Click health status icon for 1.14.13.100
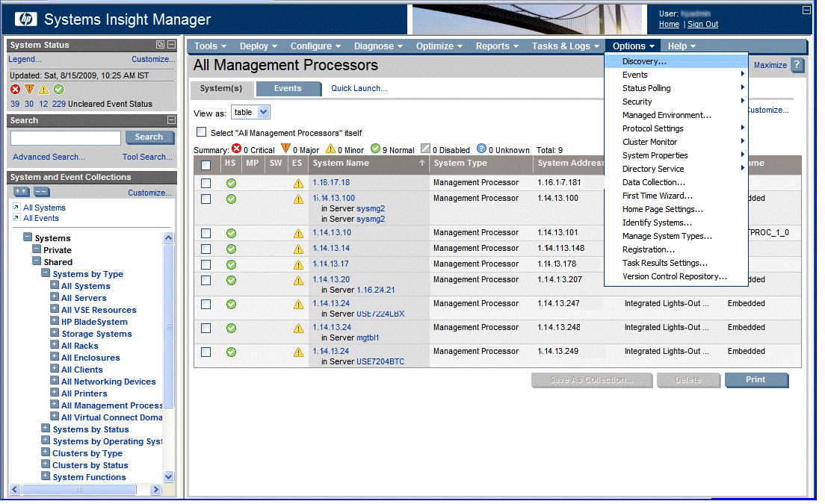This screenshot has width=825, height=504. (231, 199)
